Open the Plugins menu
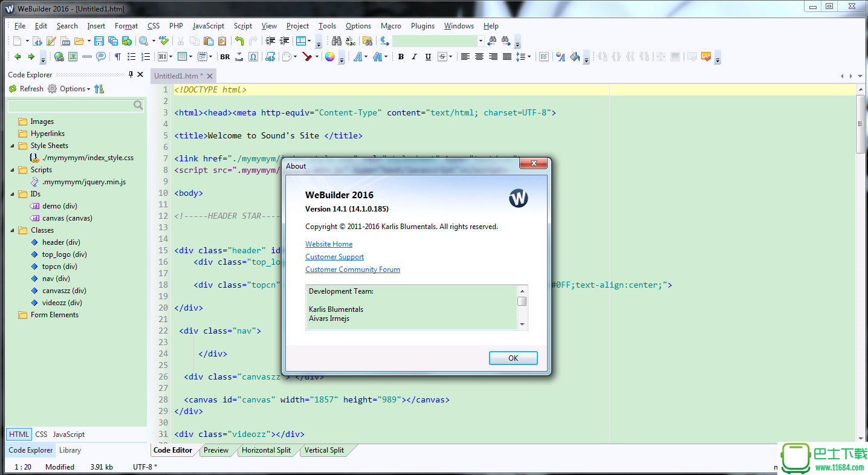The width and height of the screenshot is (868, 475). [423, 26]
